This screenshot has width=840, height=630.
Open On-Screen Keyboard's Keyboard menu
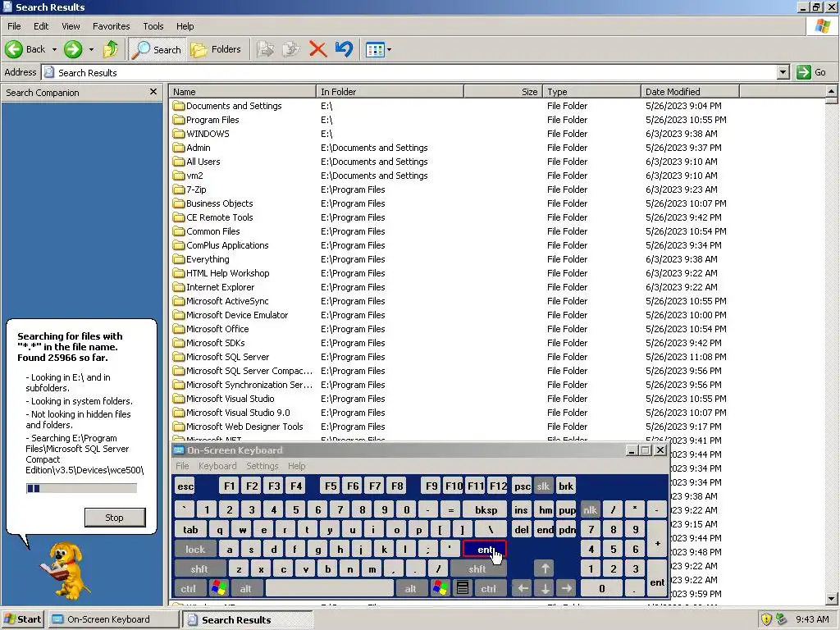click(x=217, y=466)
